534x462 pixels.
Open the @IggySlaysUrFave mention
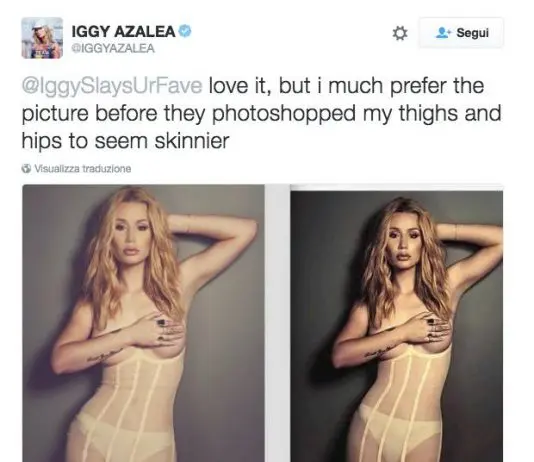click(112, 86)
